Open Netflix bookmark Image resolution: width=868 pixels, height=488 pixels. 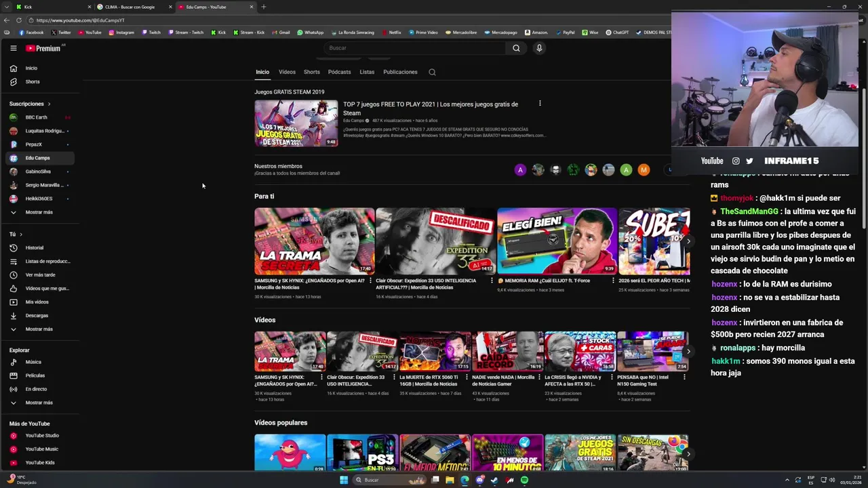point(391,32)
